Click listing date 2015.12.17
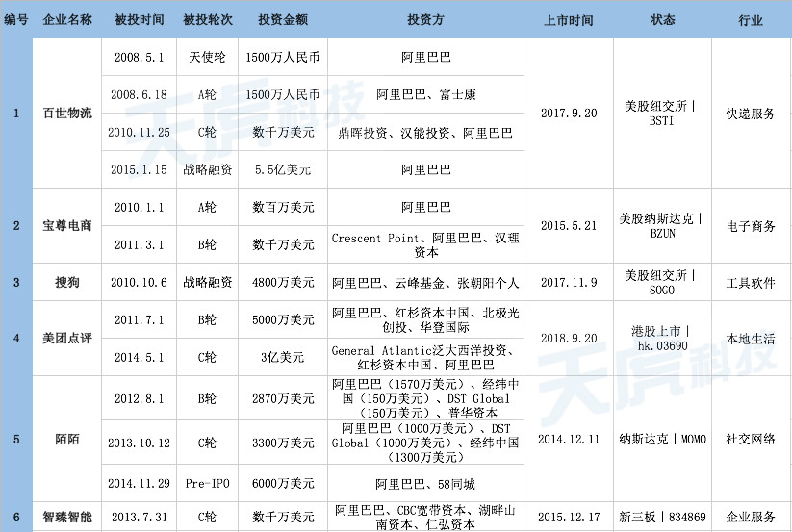The width and height of the screenshot is (792, 532). click(569, 517)
